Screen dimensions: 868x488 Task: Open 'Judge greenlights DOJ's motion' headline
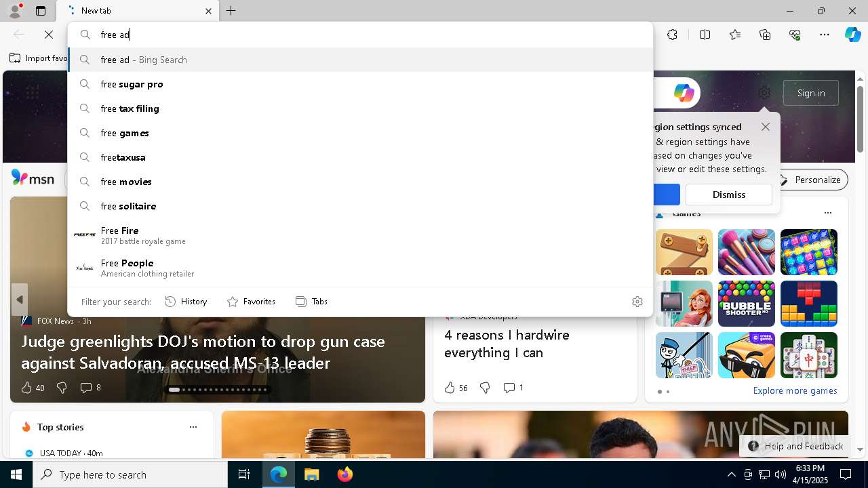[203, 352]
